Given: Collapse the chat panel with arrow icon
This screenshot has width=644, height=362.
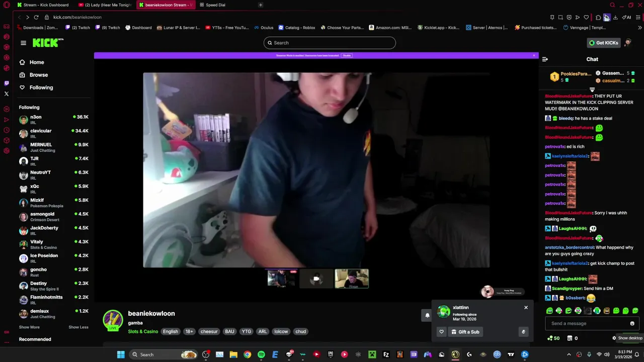Looking at the screenshot, I should [545, 59].
